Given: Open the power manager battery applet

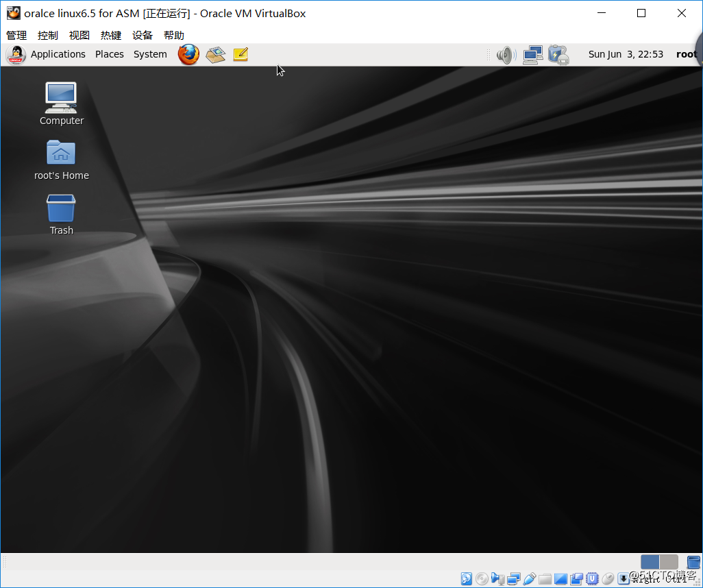Looking at the screenshot, I should click(558, 55).
